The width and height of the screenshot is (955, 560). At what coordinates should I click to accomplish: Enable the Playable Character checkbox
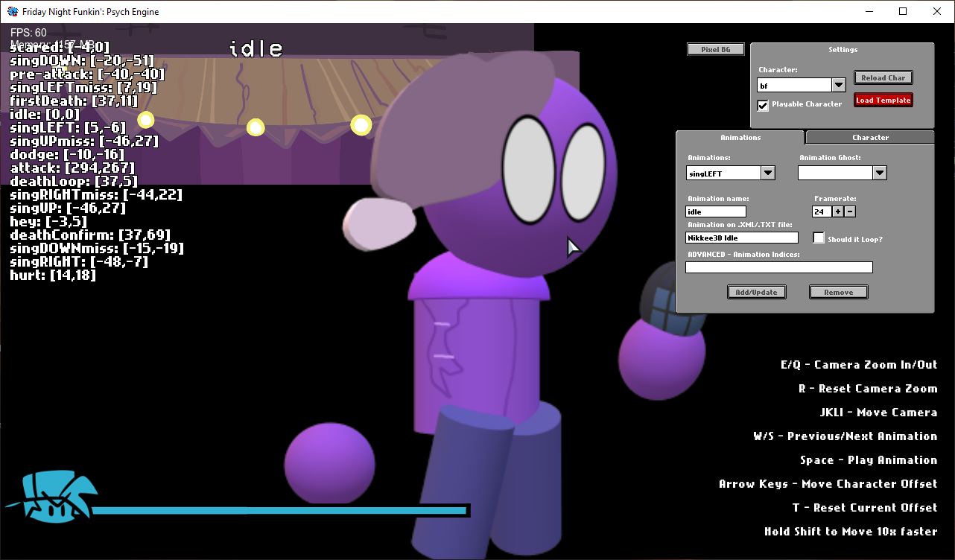[x=762, y=105]
